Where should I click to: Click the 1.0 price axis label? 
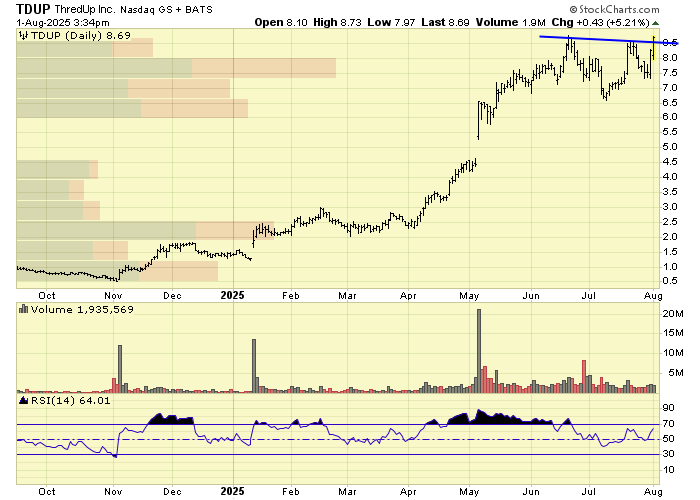pos(670,267)
